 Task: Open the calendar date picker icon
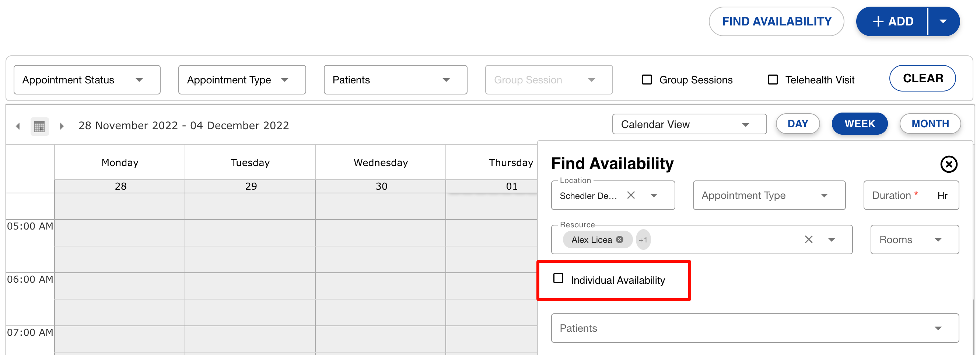tap(39, 126)
